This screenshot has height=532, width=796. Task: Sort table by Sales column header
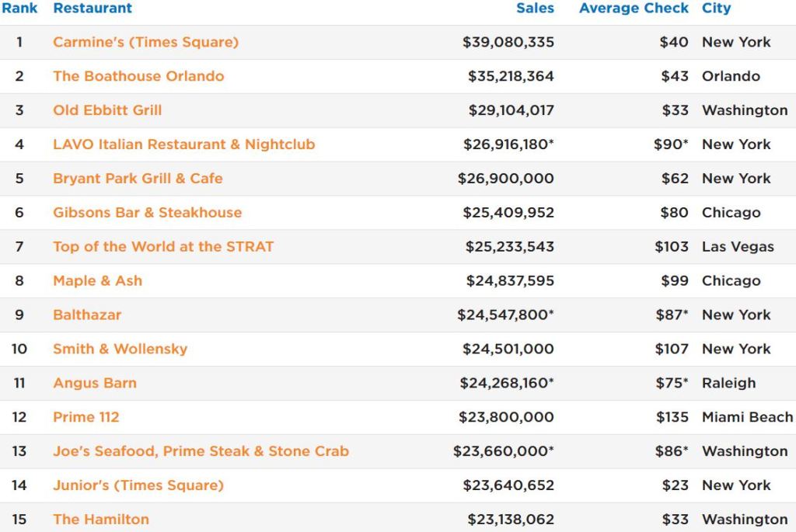535,8
